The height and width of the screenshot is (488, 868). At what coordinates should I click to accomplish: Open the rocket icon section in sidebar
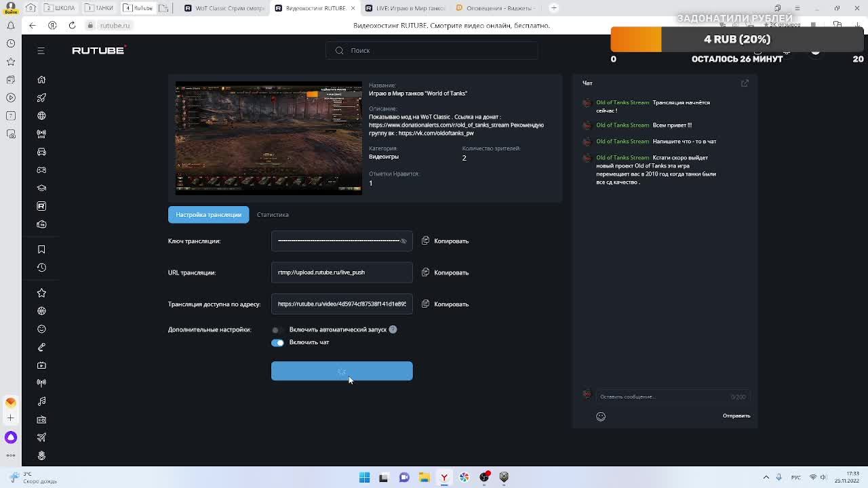(41, 98)
